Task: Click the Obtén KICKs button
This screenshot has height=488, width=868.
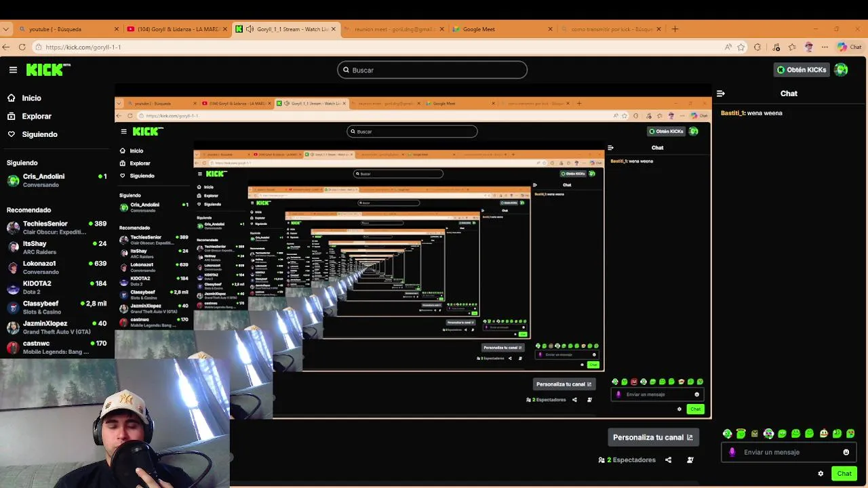Action: tap(802, 69)
